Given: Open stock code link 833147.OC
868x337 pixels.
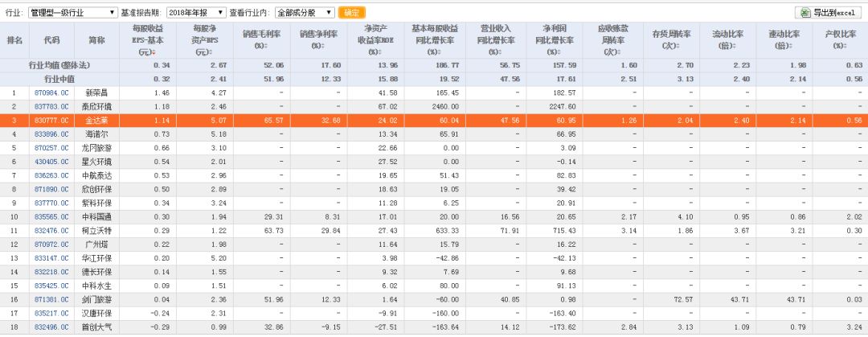Looking at the screenshot, I should [51, 258].
